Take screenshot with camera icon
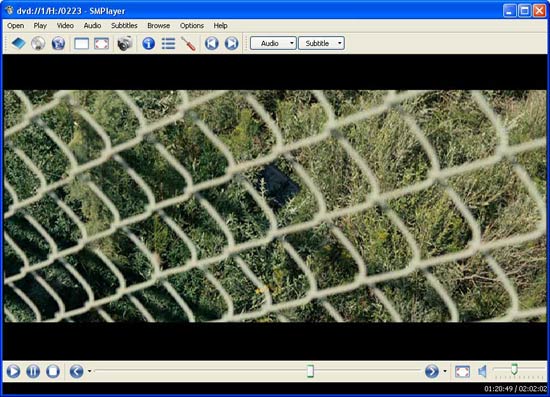 (125, 43)
